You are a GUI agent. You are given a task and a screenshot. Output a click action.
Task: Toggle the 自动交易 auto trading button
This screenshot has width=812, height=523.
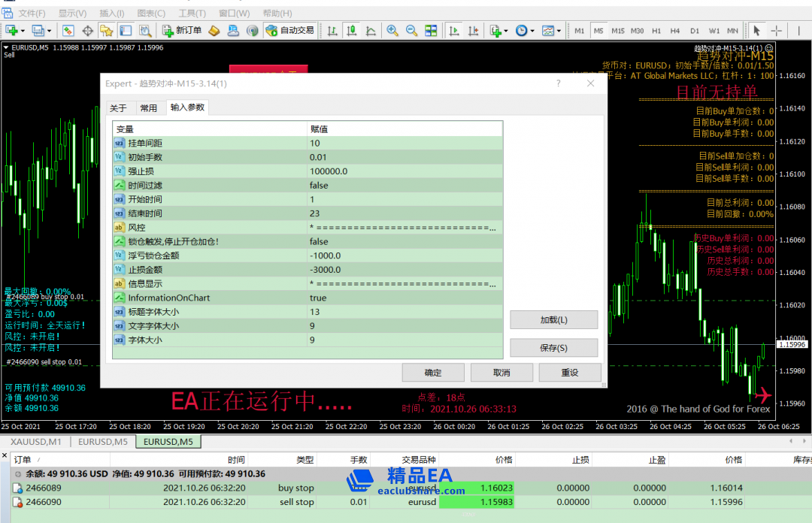coord(290,31)
